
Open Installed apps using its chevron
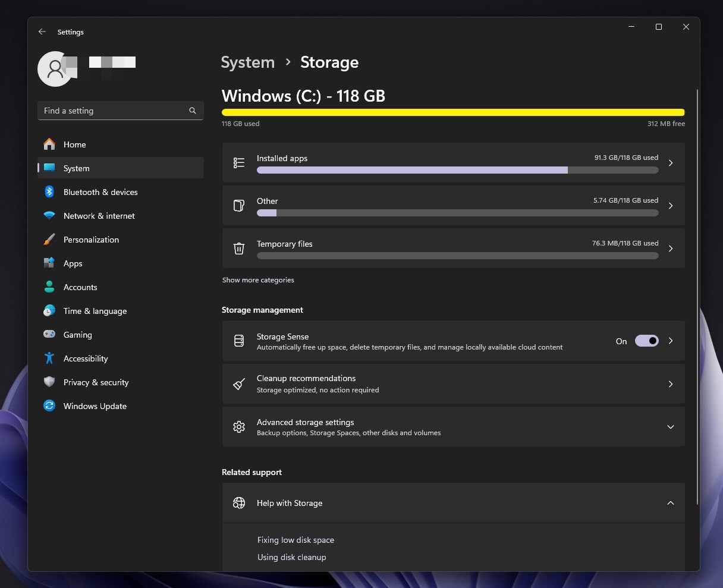[x=671, y=163]
